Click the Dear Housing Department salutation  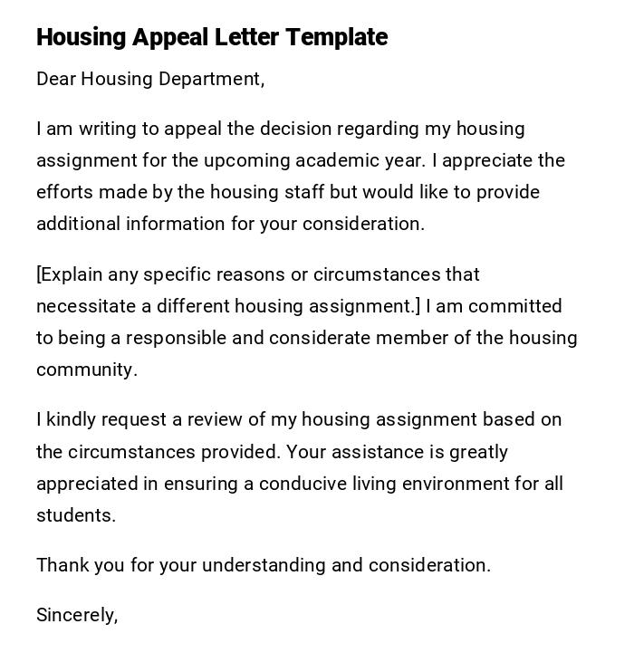click(150, 79)
